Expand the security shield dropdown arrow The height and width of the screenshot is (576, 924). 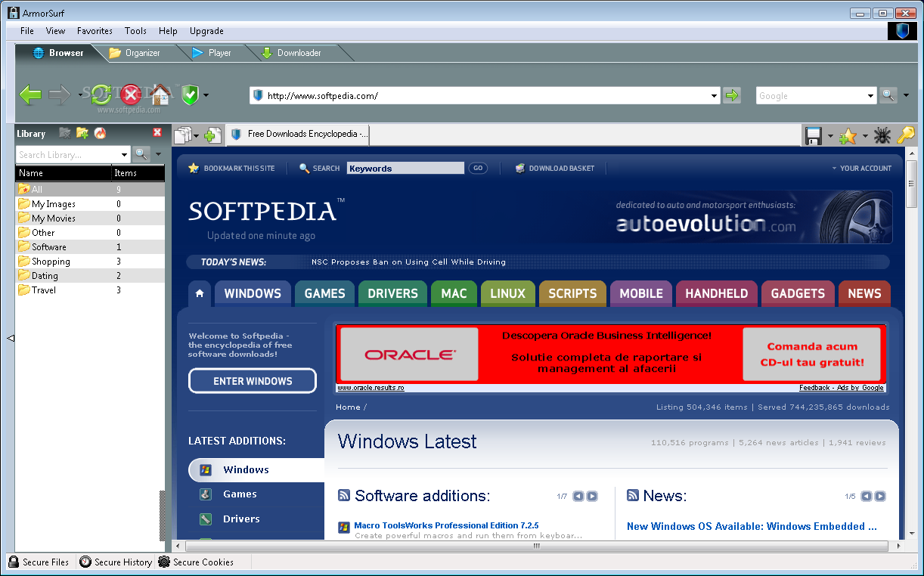[206, 95]
